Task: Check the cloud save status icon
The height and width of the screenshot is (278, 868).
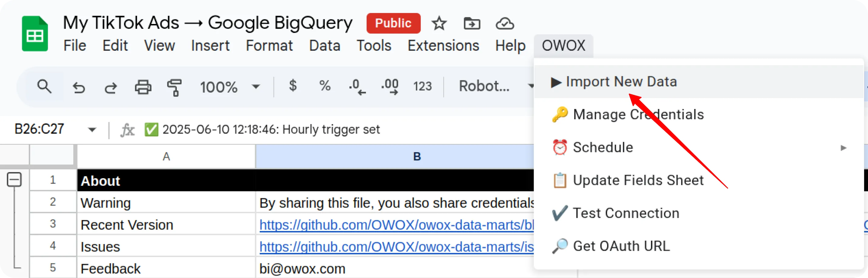Action: click(x=504, y=24)
